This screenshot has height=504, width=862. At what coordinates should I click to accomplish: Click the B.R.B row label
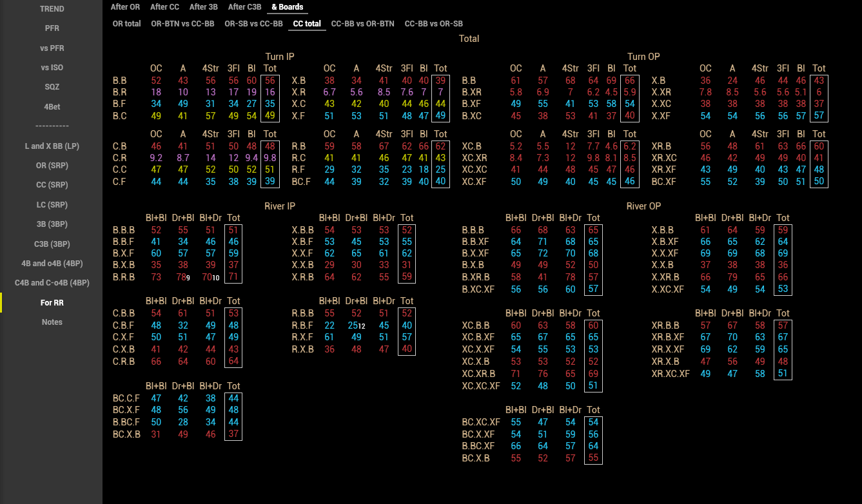pyautogui.click(x=124, y=278)
